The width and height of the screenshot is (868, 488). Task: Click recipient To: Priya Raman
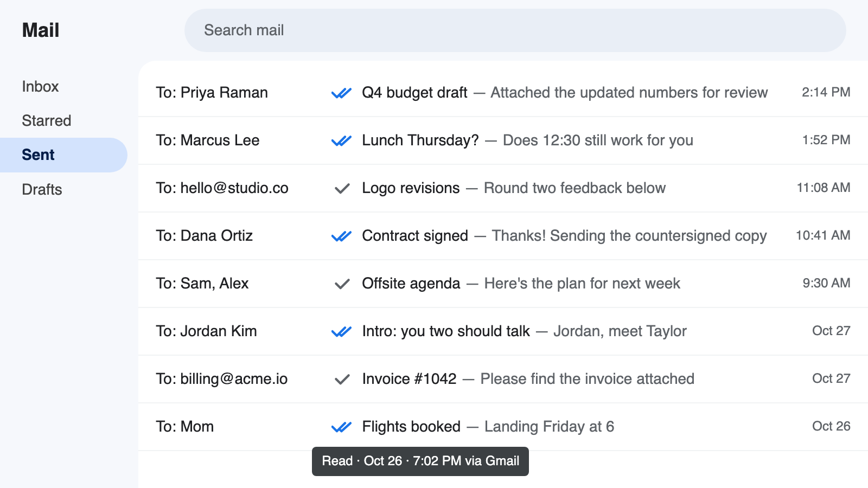pyautogui.click(x=212, y=93)
